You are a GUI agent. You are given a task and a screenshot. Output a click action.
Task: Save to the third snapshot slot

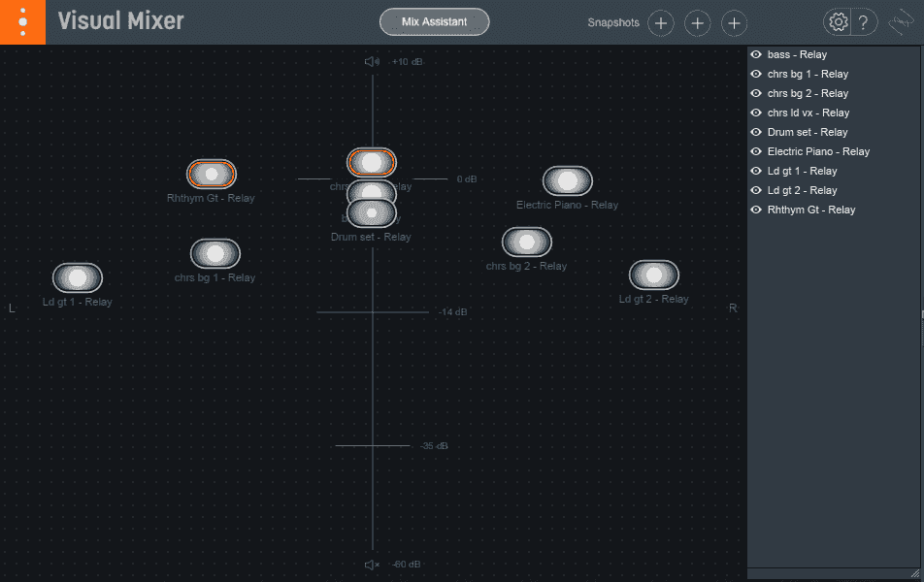pyautogui.click(x=734, y=23)
